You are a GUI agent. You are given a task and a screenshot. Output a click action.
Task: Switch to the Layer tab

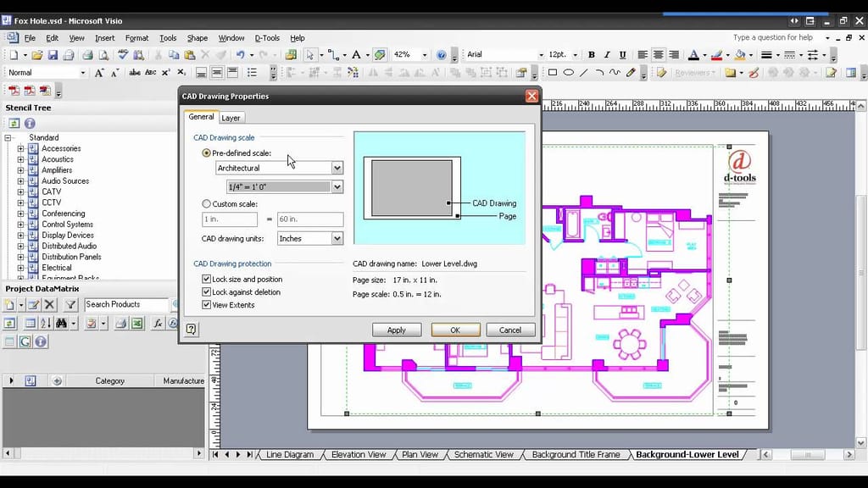point(231,118)
